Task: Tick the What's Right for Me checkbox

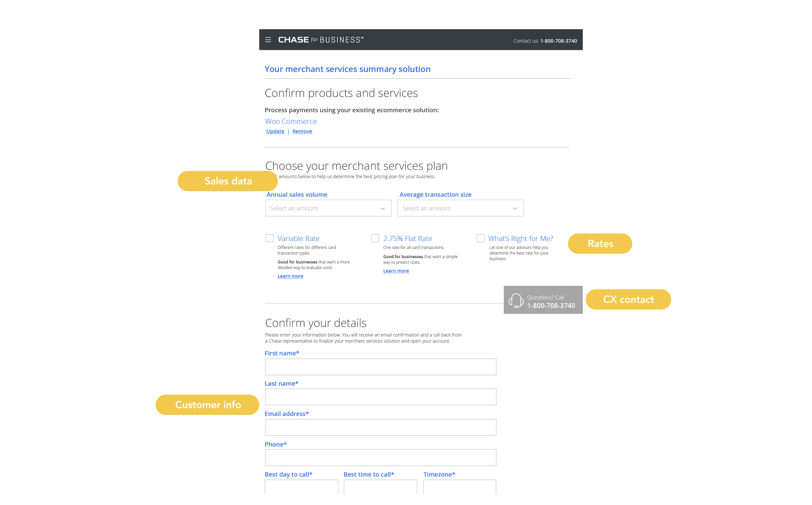Action: pos(480,238)
